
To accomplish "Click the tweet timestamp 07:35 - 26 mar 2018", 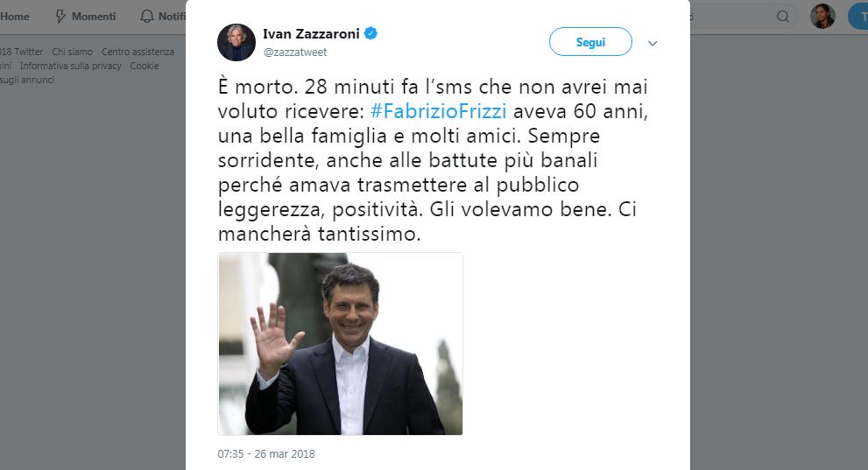I will (x=266, y=454).
